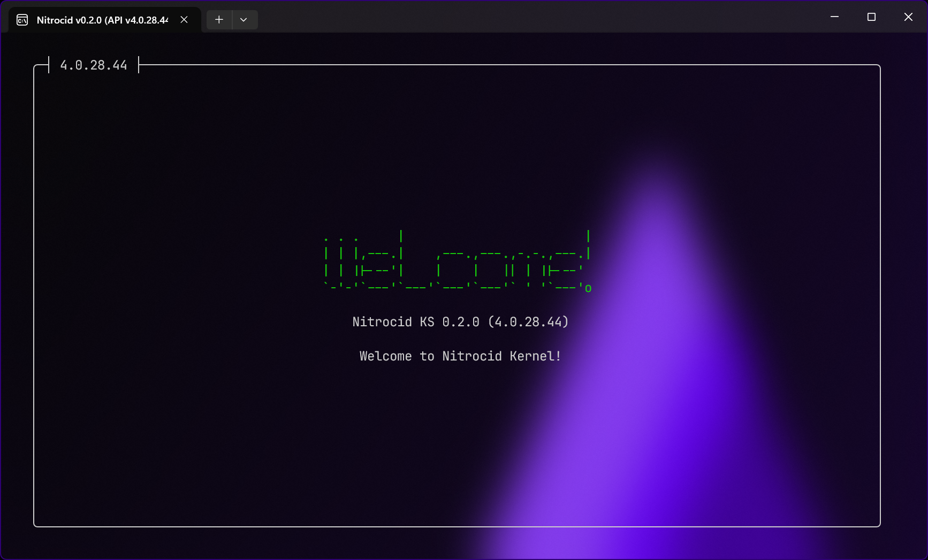Image resolution: width=928 pixels, height=560 pixels.
Task: Click the word "Kernel!" in the welcome message
Action: tap(535, 356)
